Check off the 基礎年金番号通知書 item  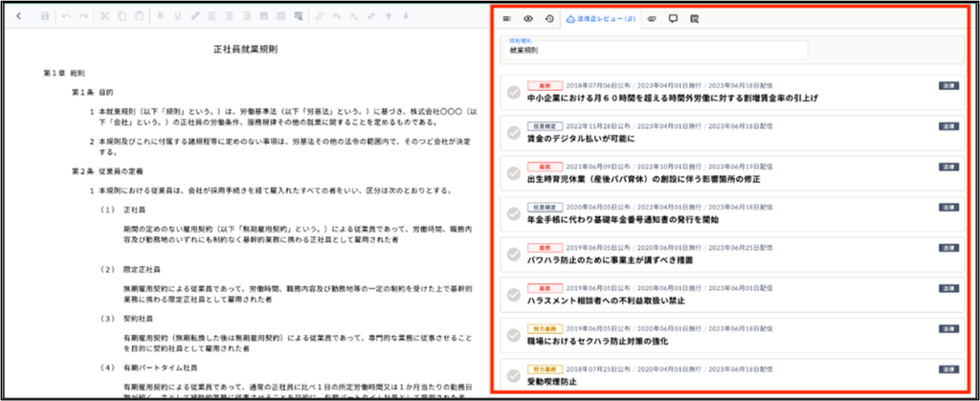514,213
